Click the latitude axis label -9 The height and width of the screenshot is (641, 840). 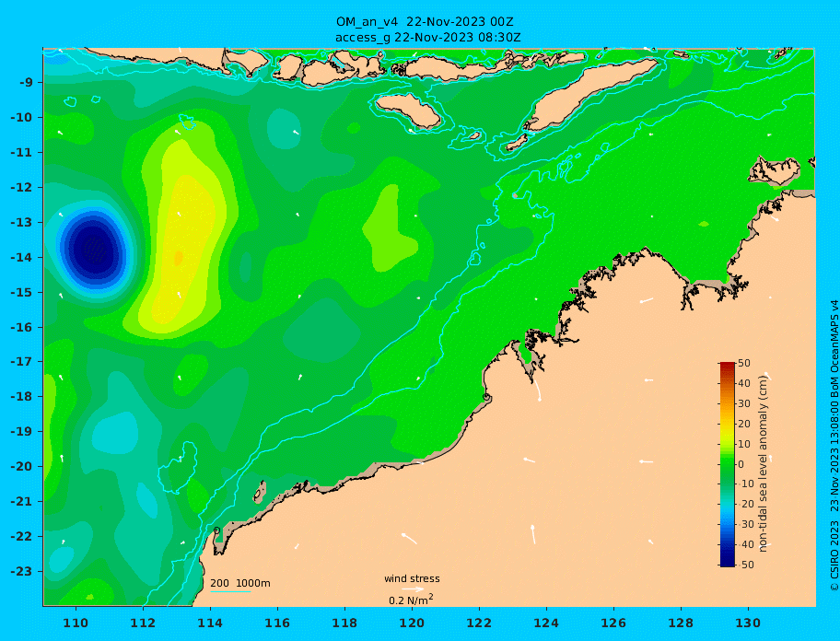26,83
